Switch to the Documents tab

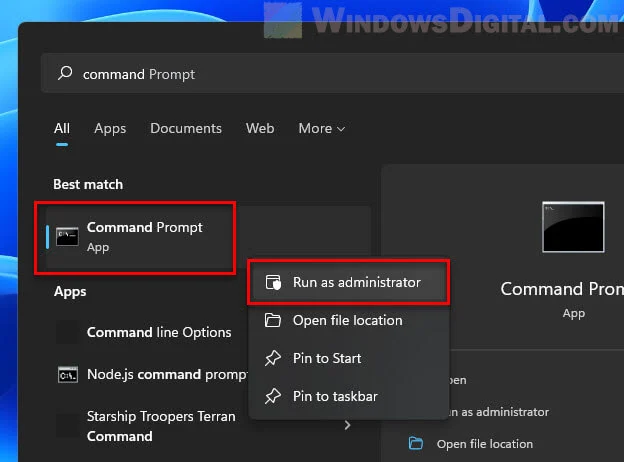click(186, 129)
